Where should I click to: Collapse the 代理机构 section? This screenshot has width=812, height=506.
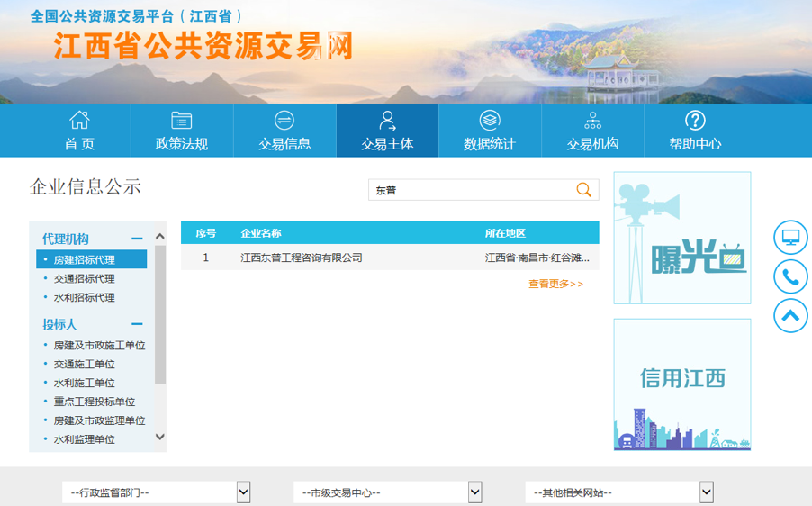[x=137, y=239]
